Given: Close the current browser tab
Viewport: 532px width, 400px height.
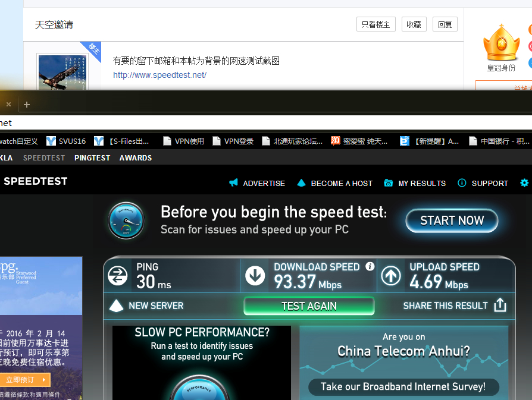Looking at the screenshot, I should point(9,105).
